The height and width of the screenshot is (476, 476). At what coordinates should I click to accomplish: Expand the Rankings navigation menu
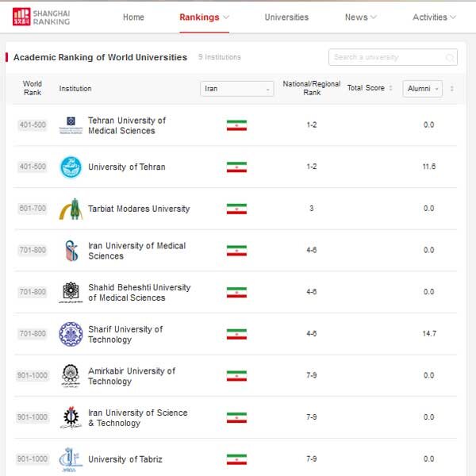point(204,17)
